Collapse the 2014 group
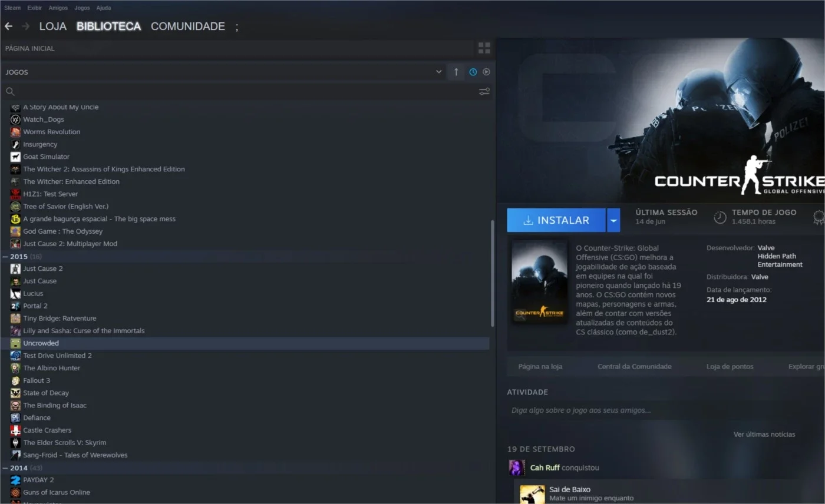This screenshot has width=825, height=504. click(x=5, y=468)
